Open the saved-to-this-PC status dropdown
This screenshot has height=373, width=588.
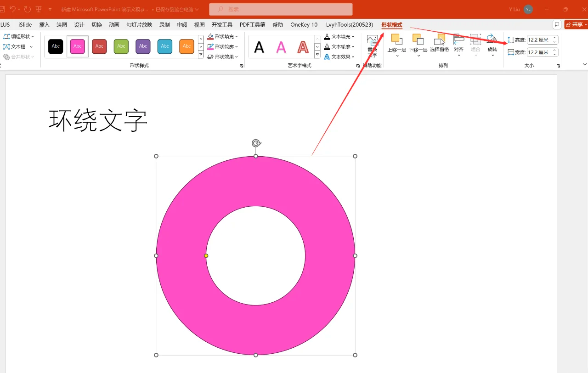click(x=177, y=9)
